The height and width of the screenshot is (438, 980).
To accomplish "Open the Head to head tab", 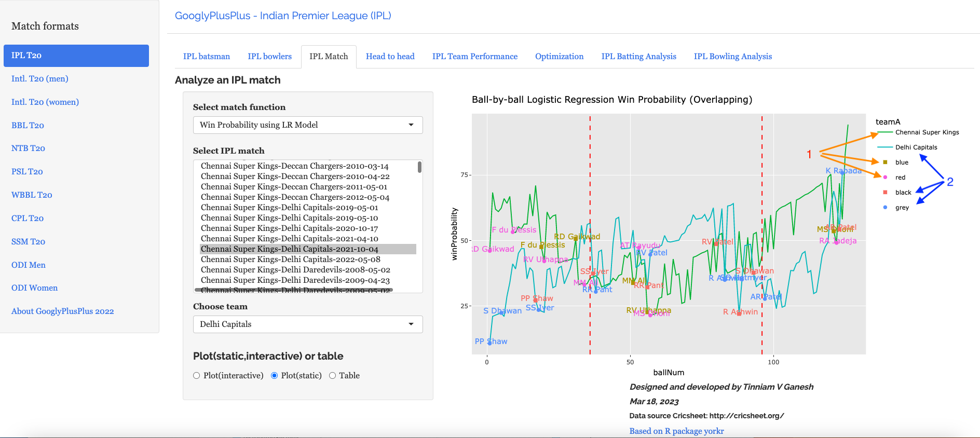I will (x=390, y=57).
